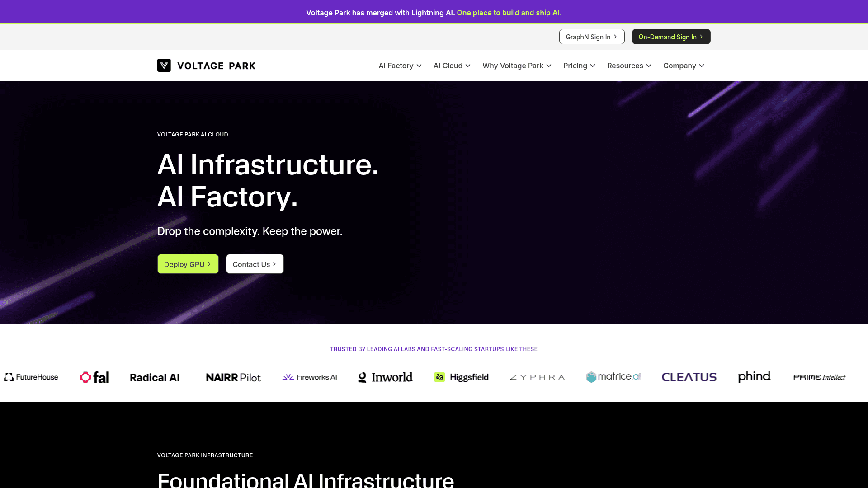Click the Higgsfield logo
Screen dimensions: 868x488
point(461,377)
